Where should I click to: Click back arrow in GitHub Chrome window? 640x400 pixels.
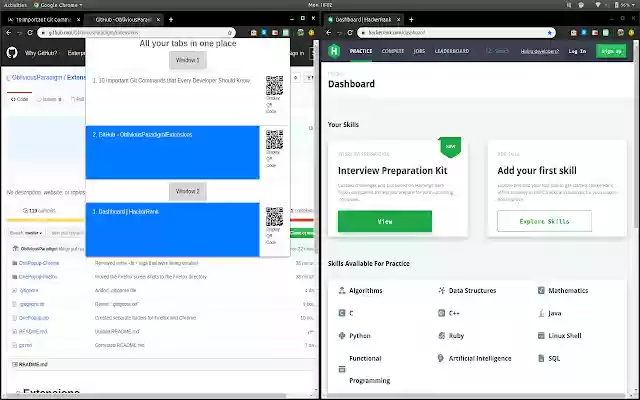(x=9, y=32)
